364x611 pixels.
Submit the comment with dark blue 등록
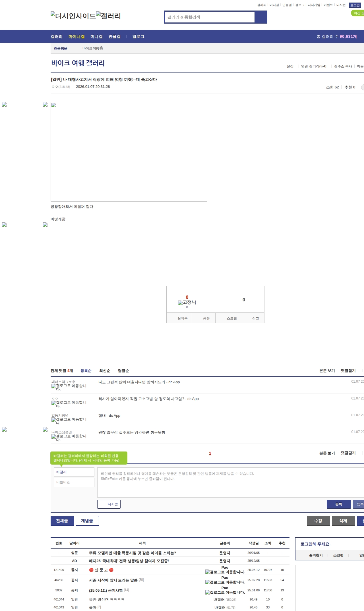tap(339, 504)
